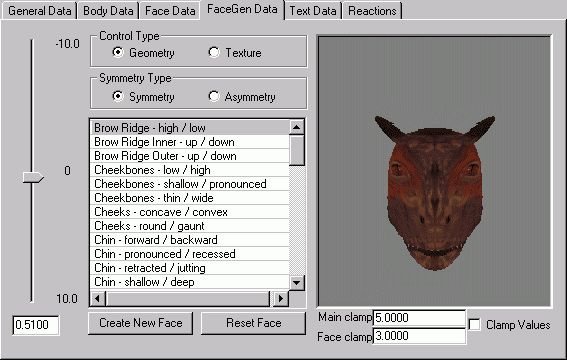Click the Create New Face button
This screenshot has height=360, width=567.
click(x=141, y=323)
